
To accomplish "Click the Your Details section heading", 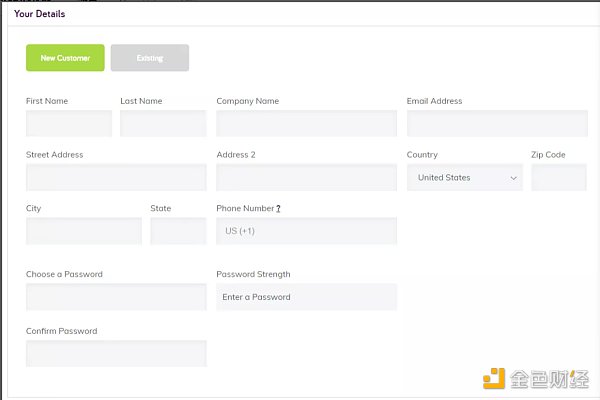I will click(41, 14).
